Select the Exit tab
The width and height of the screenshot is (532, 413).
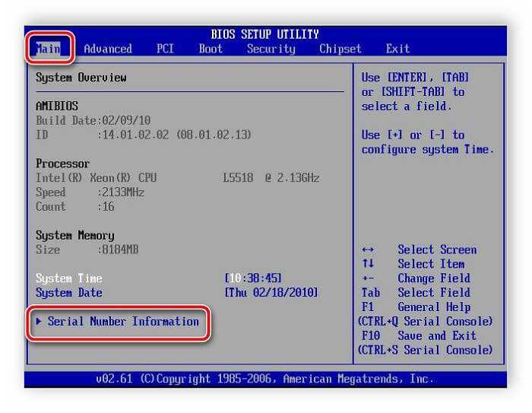click(397, 49)
